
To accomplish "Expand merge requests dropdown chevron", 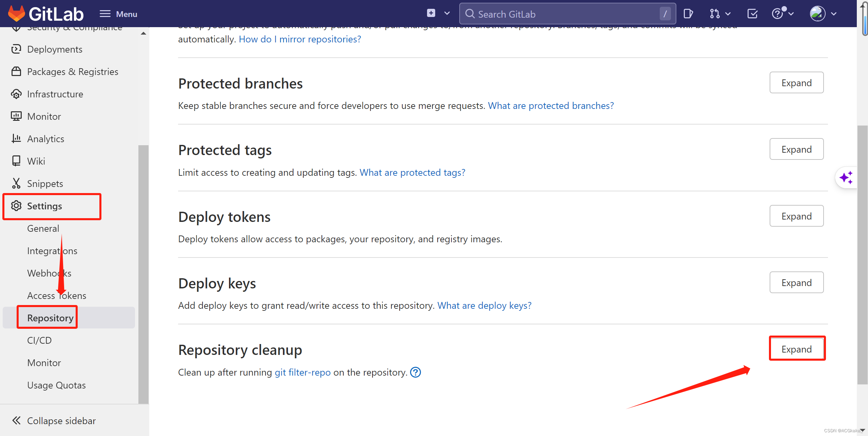I will tap(728, 14).
